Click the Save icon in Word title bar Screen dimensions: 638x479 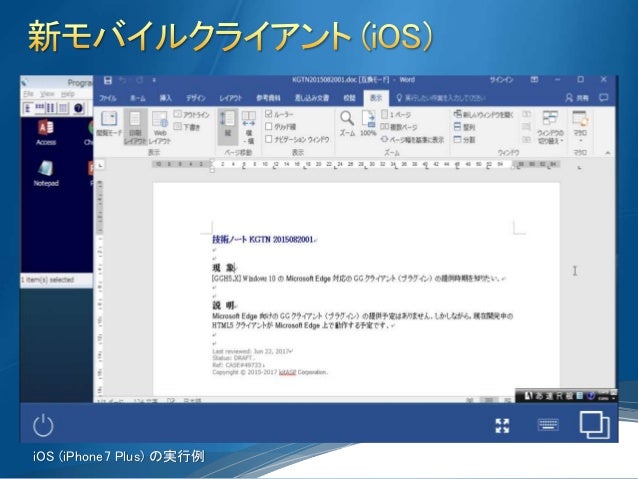point(107,81)
